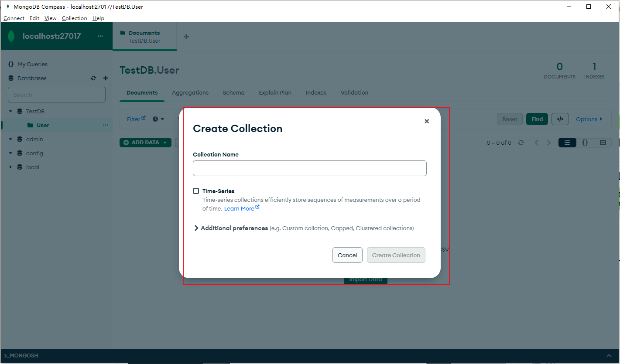Switch to the Explain Plan tab
This screenshot has width=620, height=364.
tap(275, 92)
